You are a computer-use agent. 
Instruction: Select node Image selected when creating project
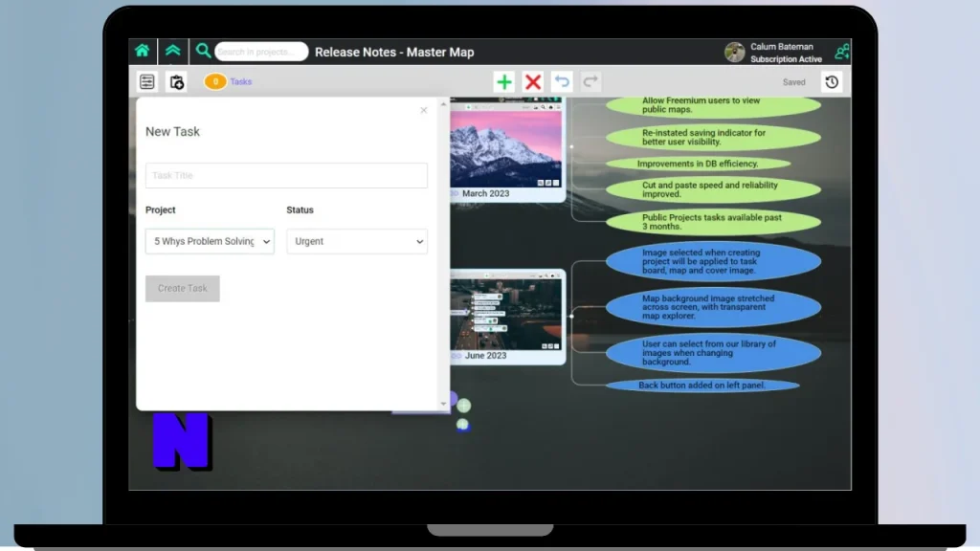[x=713, y=262]
